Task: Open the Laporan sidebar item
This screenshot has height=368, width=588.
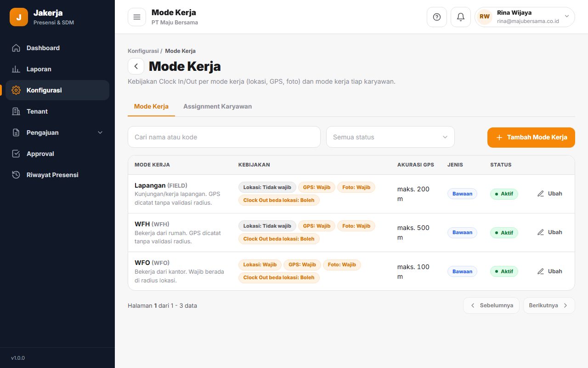Action: [x=57, y=69]
